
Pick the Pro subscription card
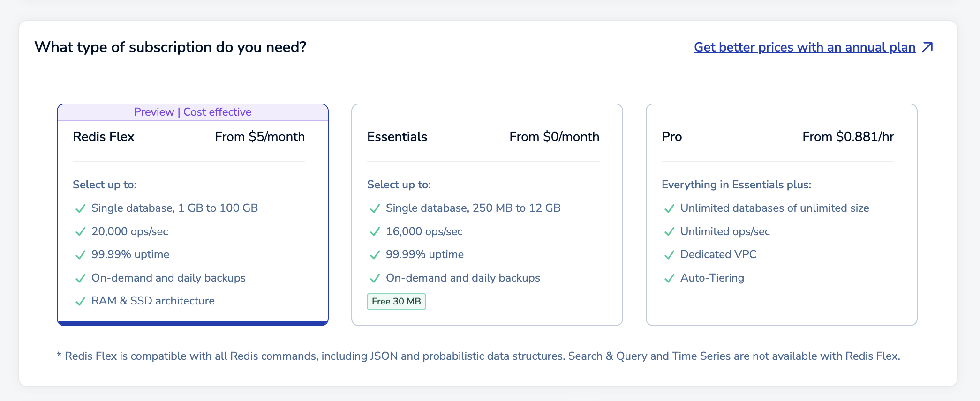(782, 215)
